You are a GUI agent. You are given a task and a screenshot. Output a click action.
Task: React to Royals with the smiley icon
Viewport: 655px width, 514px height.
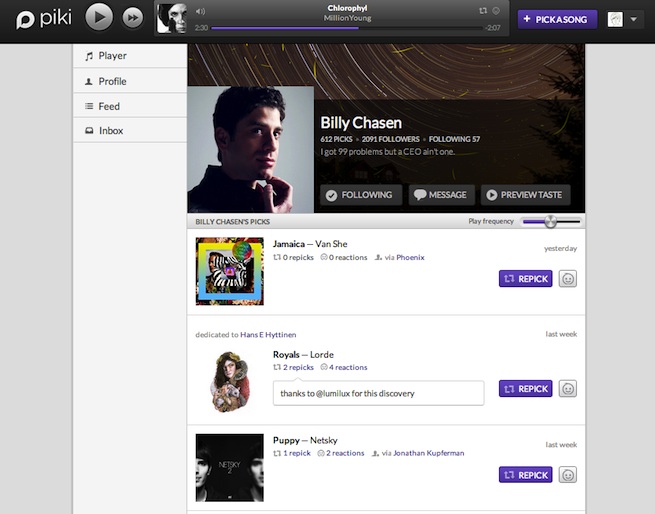[x=568, y=389]
